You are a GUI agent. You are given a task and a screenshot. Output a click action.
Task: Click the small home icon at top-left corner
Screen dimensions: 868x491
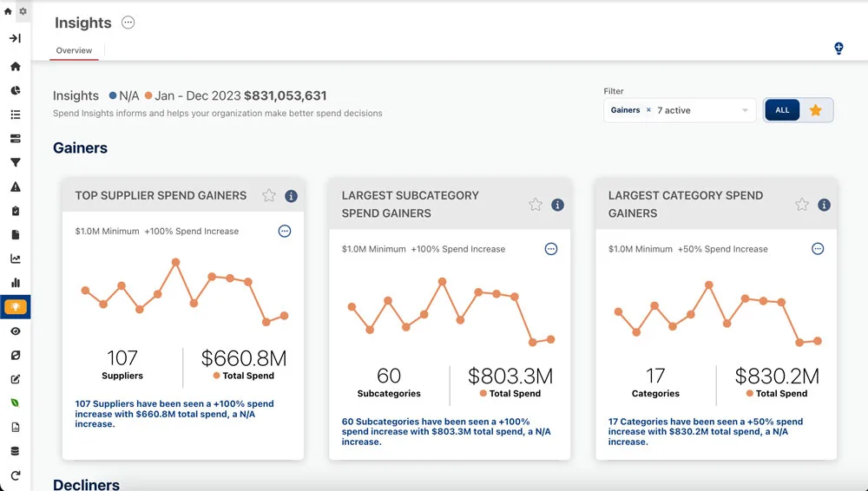(x=8, y=11)
